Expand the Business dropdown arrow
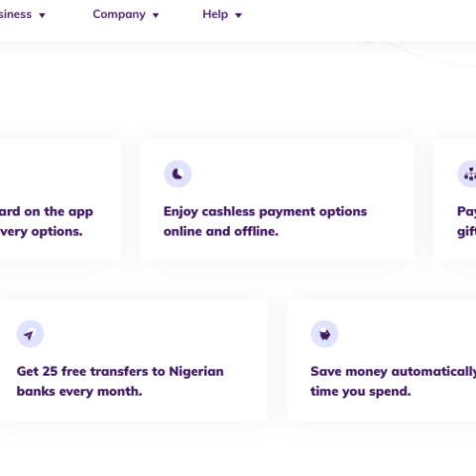The width and height of the screenshot is (476, 476). 42,15
